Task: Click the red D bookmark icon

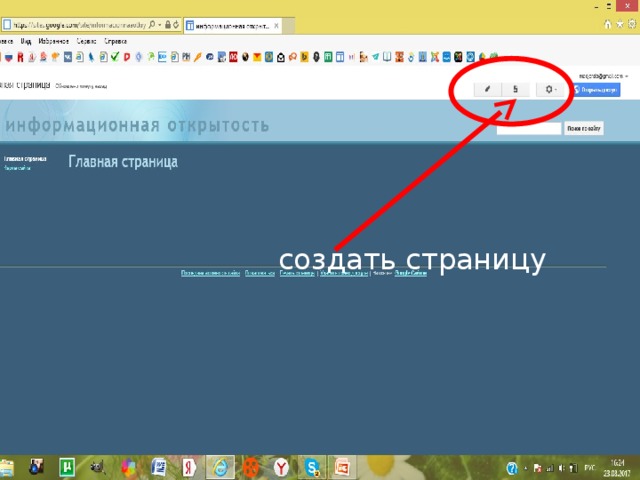Action: (127, 57)
